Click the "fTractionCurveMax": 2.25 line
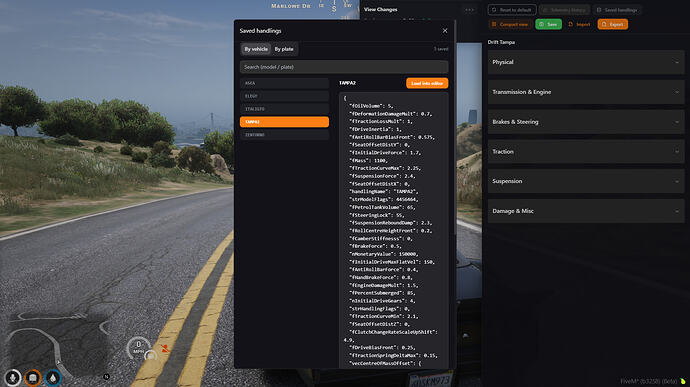Viewport: 690px width, 387px height. pos(385,168)
